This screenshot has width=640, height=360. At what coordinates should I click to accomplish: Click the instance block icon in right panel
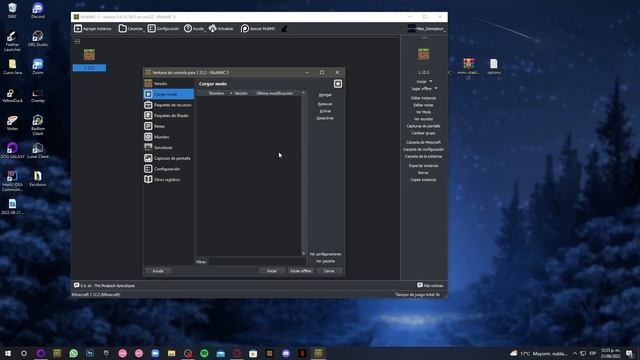tap(423, 54)
